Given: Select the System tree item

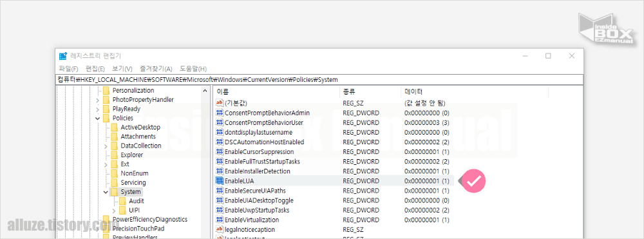Looking at the screenshot, I should [x=131, y=192].
